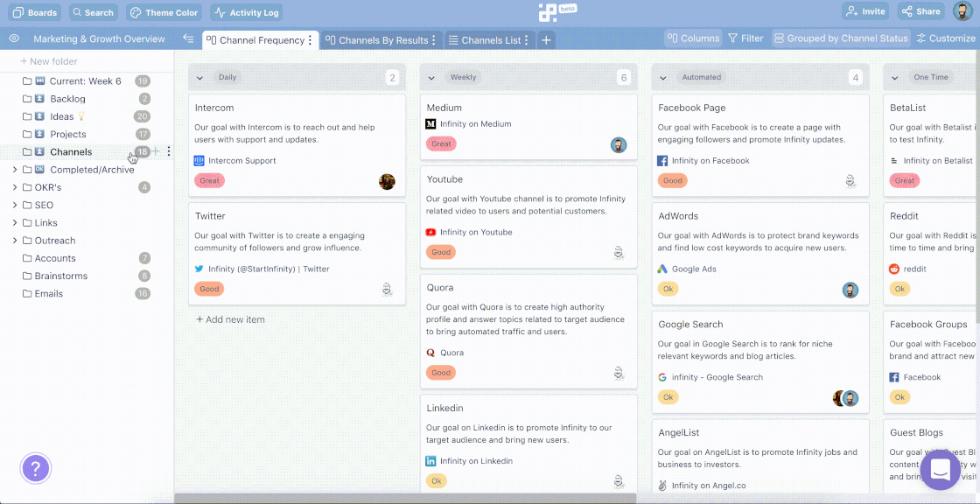The image size is (980, 504).
Task: Click the Infinity beta logo
Action: coord(556,12)
